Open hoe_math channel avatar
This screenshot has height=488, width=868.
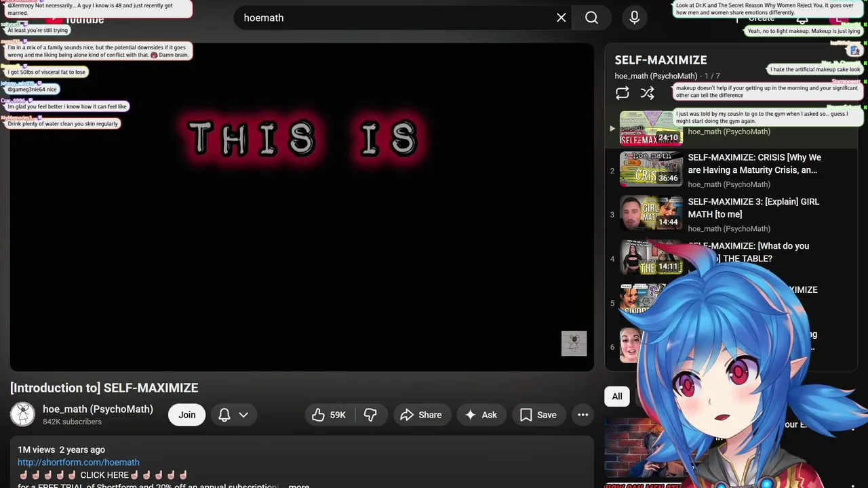[x=22, y=414]
